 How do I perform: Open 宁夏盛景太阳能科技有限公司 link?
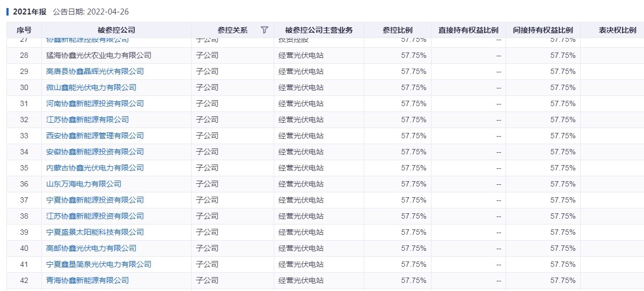pyautogui.click(x=95, y=232)
